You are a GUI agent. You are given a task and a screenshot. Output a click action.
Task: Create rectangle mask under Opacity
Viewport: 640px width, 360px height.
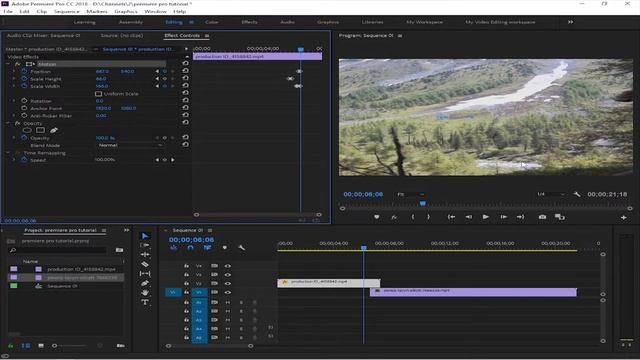click(x=40, y=130)
